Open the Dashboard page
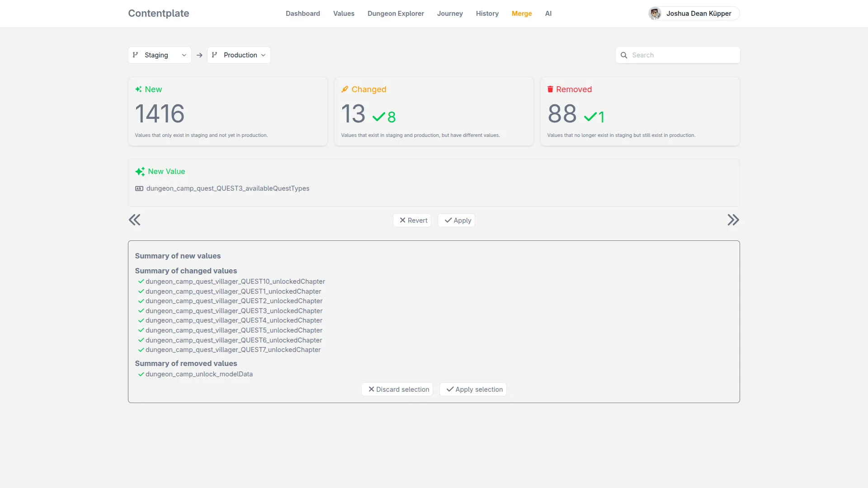 303,14
